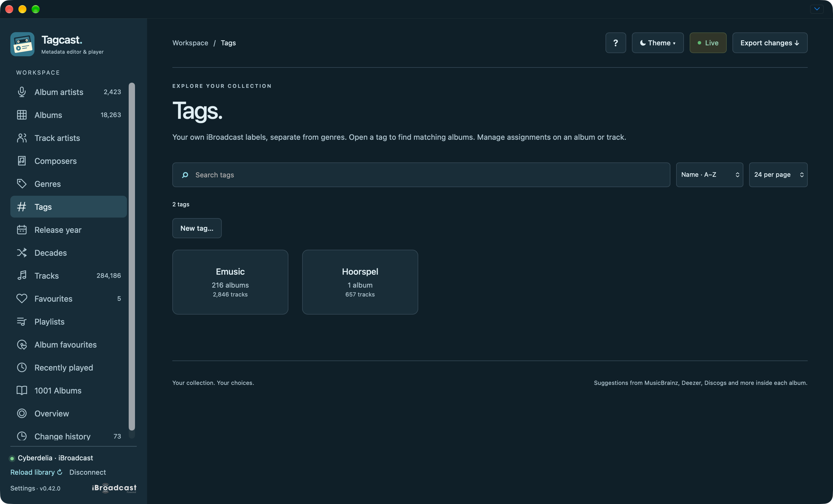Viewport: 833px width, 504px height.
Task: Click the iBroadcast logo in footer
Action: point(114,488)
